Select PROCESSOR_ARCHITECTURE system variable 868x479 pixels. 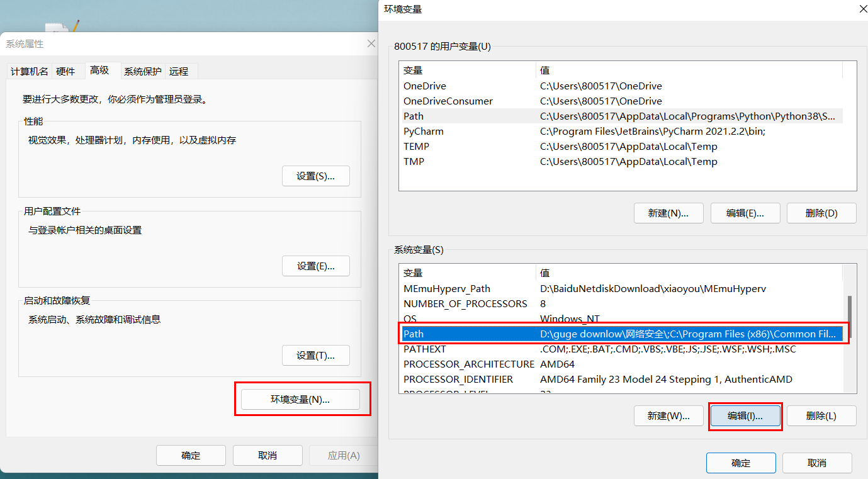(621, 364)
